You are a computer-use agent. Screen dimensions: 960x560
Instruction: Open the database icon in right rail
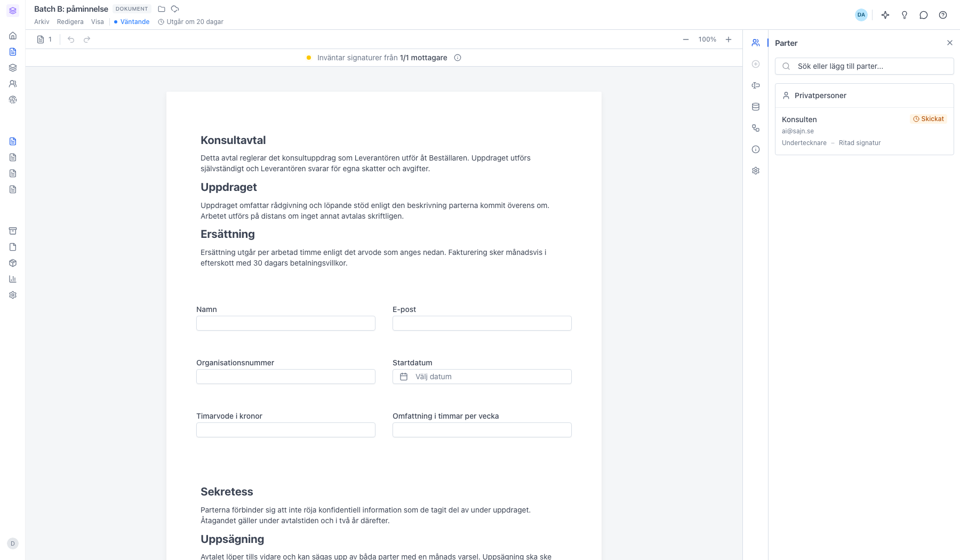756,107
